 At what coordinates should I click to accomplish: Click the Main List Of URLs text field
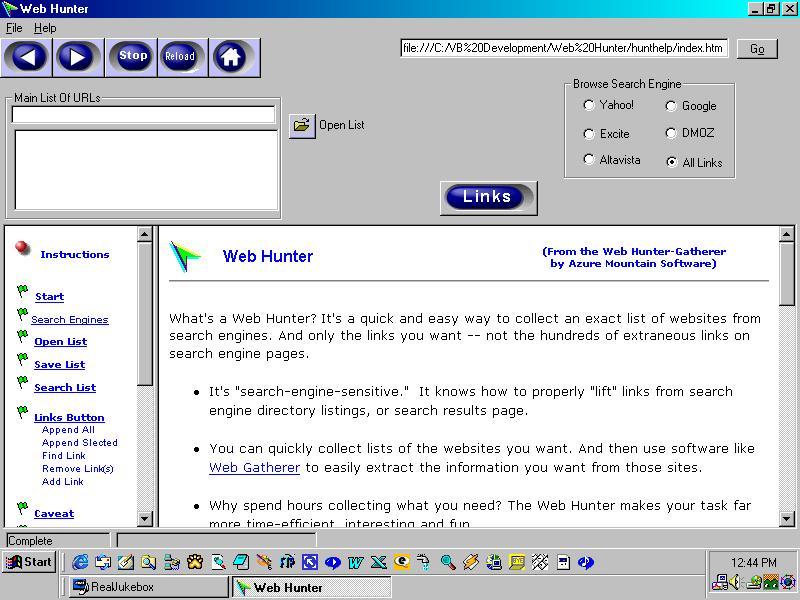(x=143, y=114)
